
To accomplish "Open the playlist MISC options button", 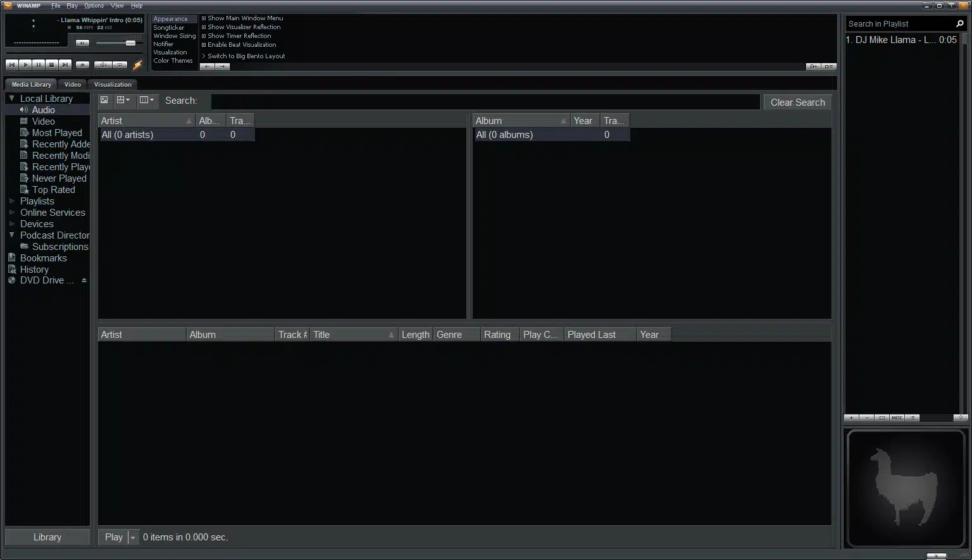I will (x=897, y=418).
